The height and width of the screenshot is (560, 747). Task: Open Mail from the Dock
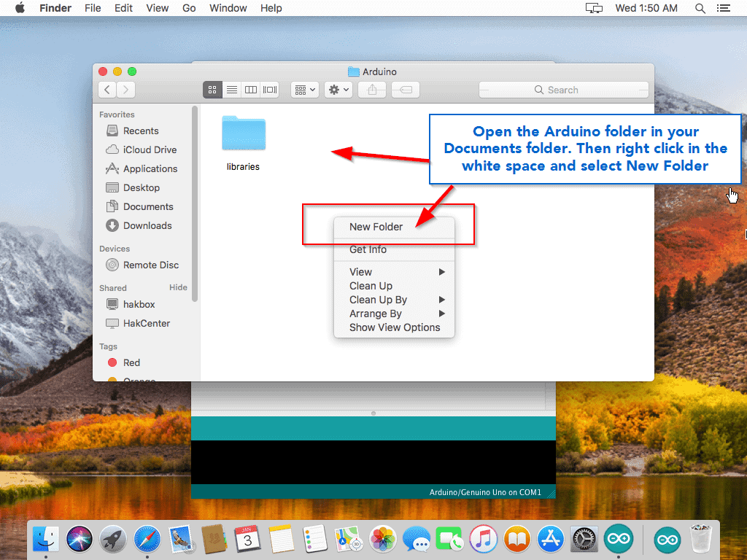pos(181,540)
